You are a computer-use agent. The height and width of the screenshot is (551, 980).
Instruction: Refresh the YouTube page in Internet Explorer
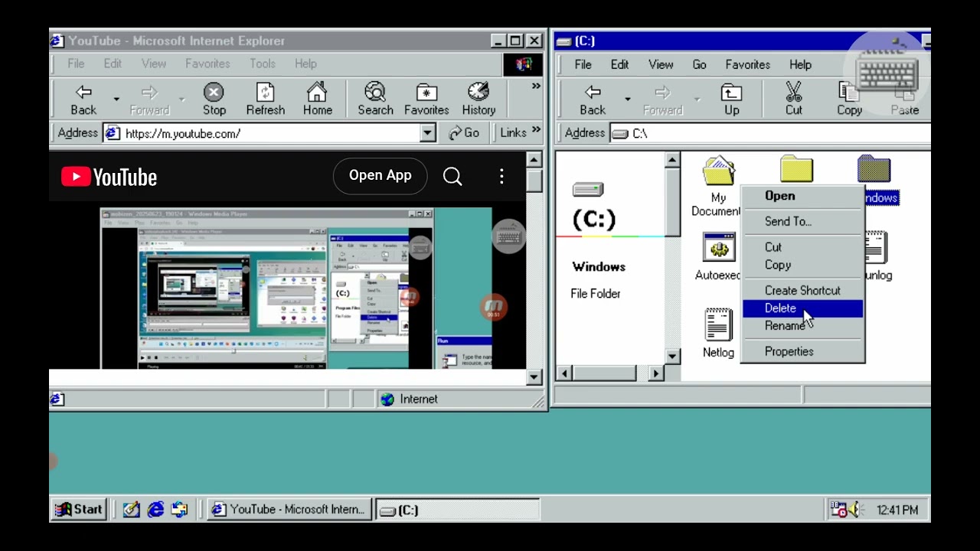click(265, 100)
